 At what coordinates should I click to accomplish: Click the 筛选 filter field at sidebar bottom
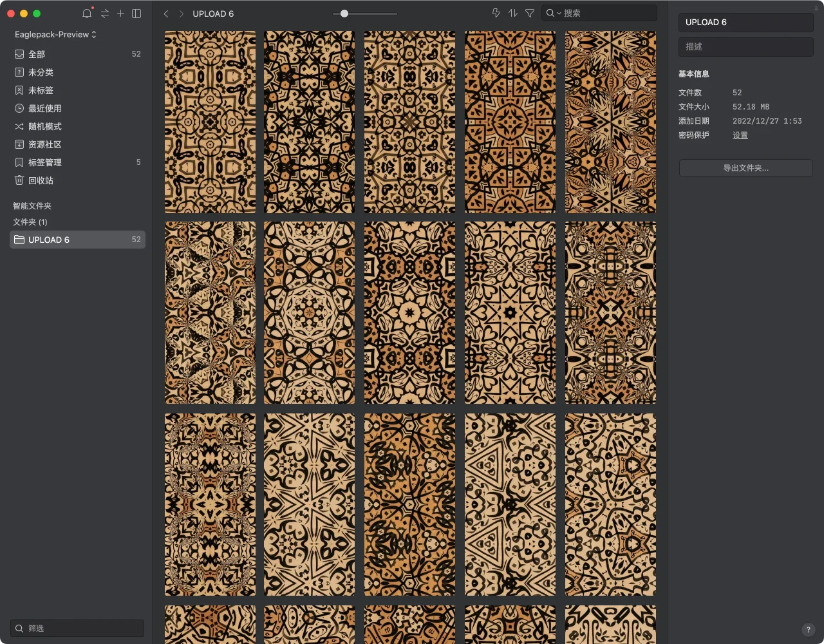(77, 628)
